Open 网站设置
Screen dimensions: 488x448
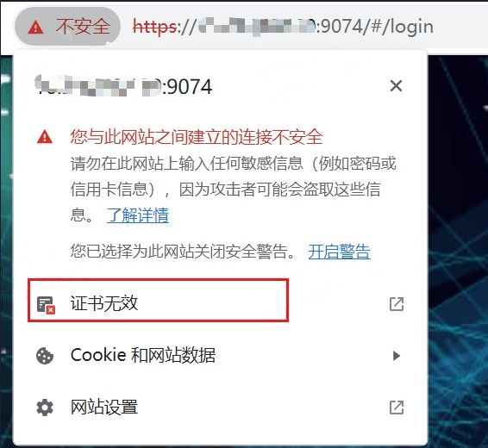220,408
